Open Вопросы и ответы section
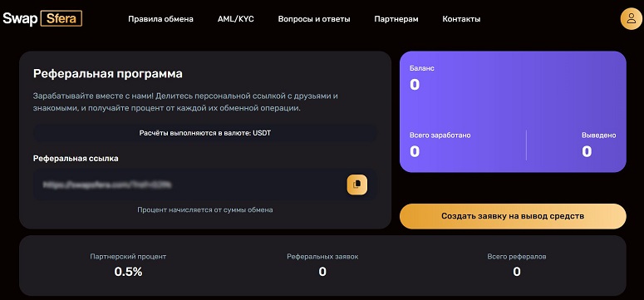 click(314, 19)
